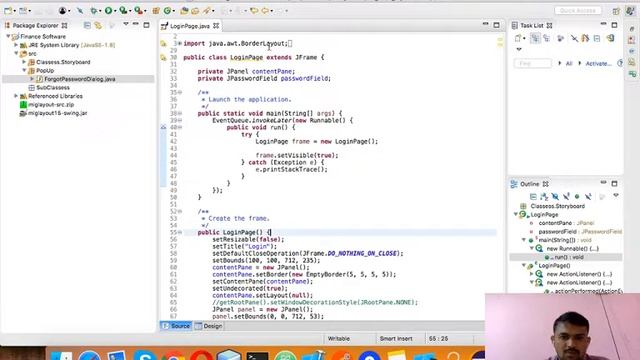This screenshot has height=360, width=640.
Task: Click the help icon in Task List
Action: (620, 63)
